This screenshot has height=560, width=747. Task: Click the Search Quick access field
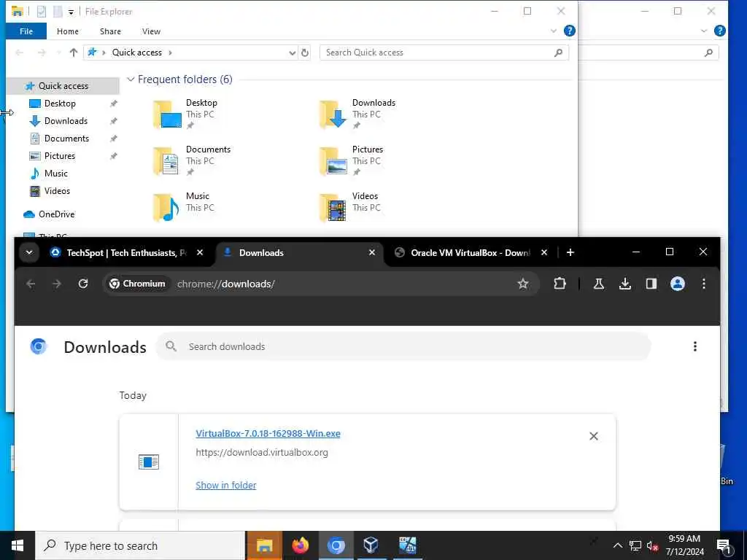[x=444, y=52]
